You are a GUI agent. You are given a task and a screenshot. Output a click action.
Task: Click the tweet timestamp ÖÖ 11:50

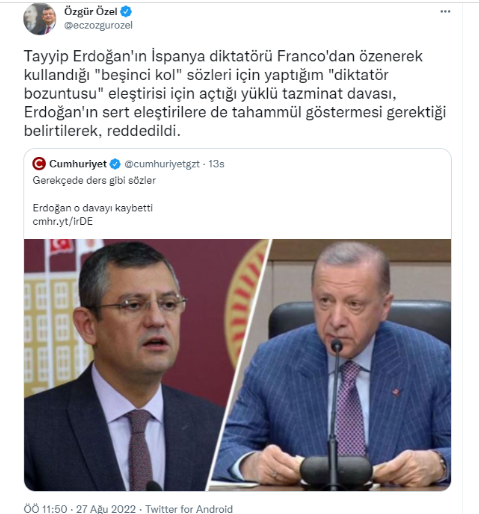(x=45, y=509)
